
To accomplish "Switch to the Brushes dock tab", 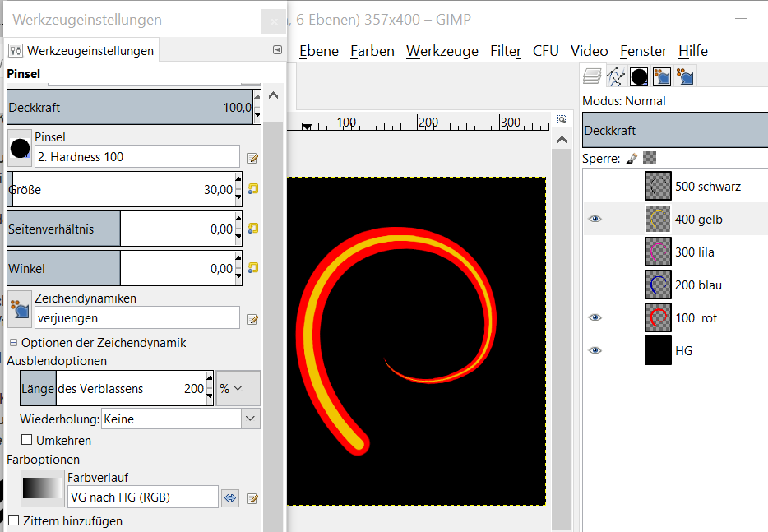I will tap(639, 77).
